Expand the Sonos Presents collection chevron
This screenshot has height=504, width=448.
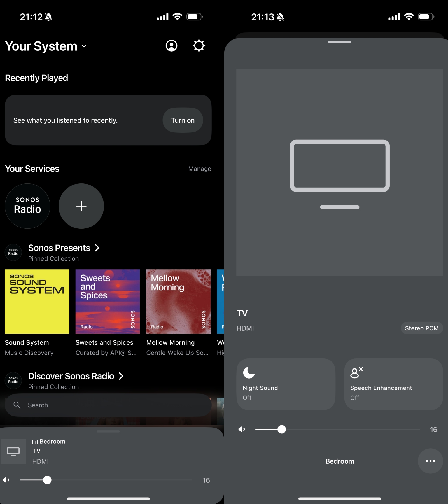[x=97, y=248]
